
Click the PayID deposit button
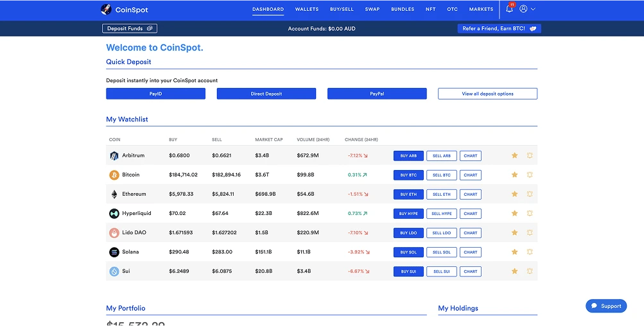[155, 94]
